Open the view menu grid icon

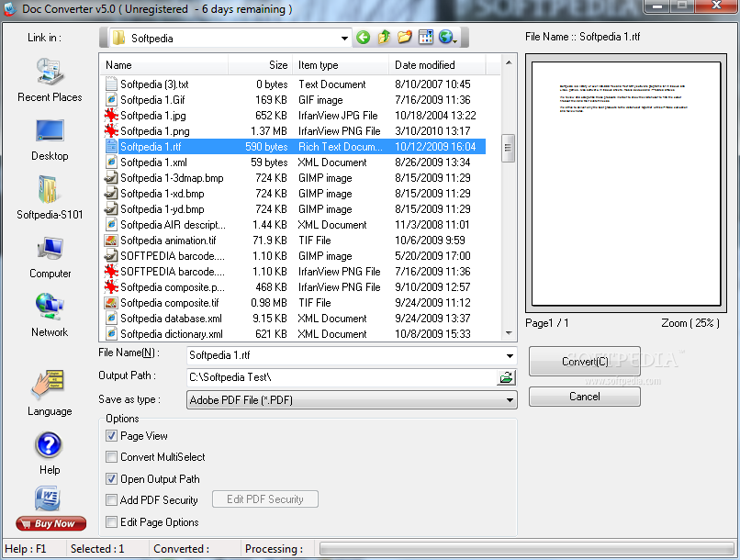click(x=426, y=38)
